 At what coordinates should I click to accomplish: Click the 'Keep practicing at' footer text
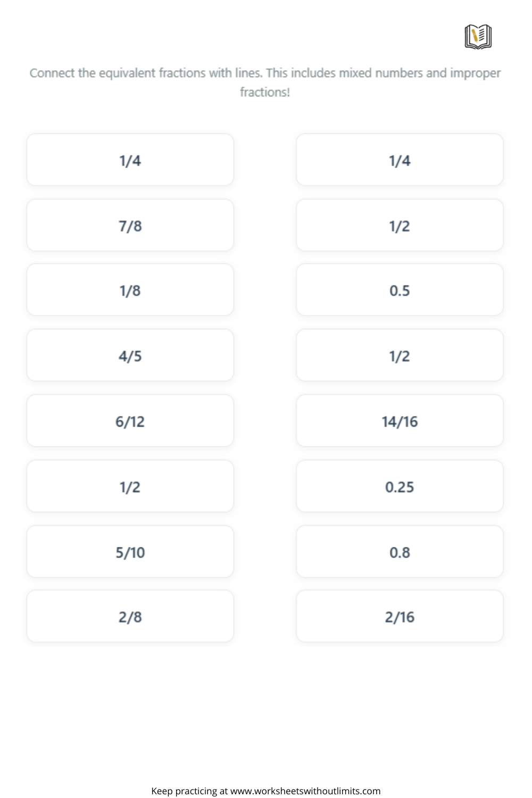click(189, 791)
